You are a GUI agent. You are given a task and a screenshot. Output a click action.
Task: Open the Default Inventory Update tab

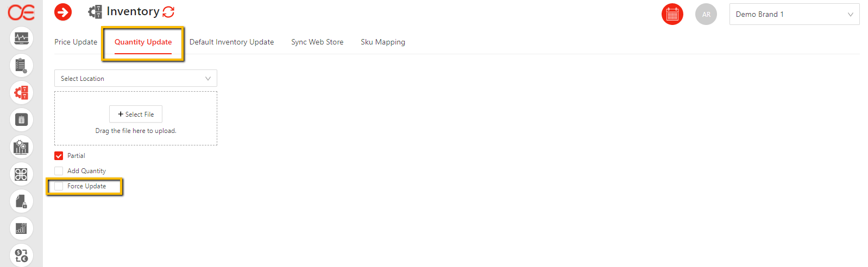pos(231,42)
